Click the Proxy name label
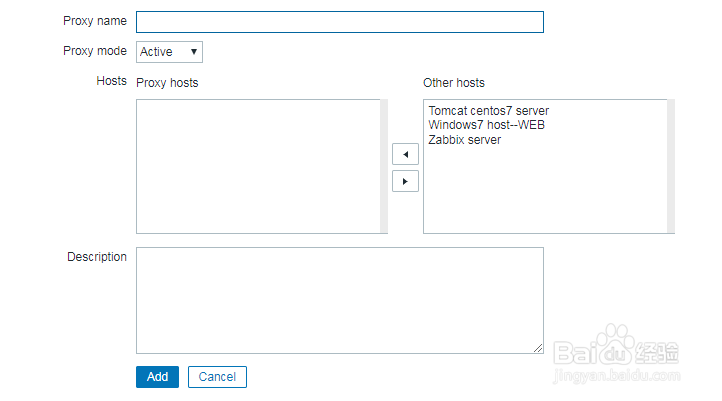722x401 pixels. [95, 21]
